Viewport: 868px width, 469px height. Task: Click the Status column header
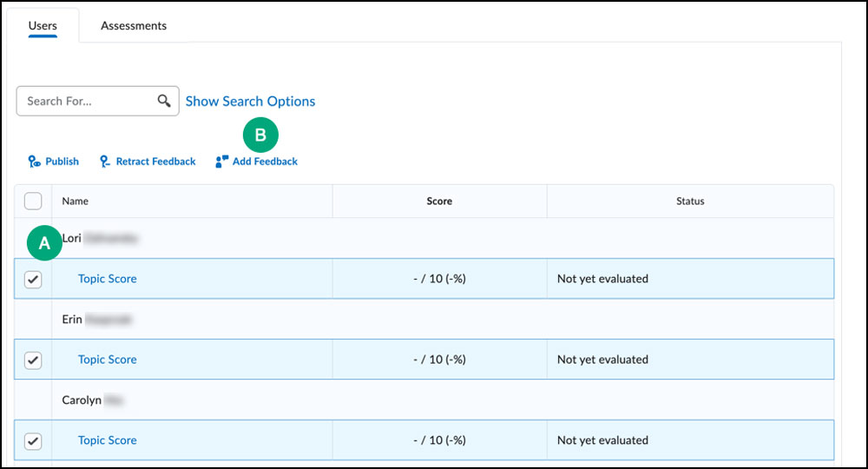tap(690, 201)
